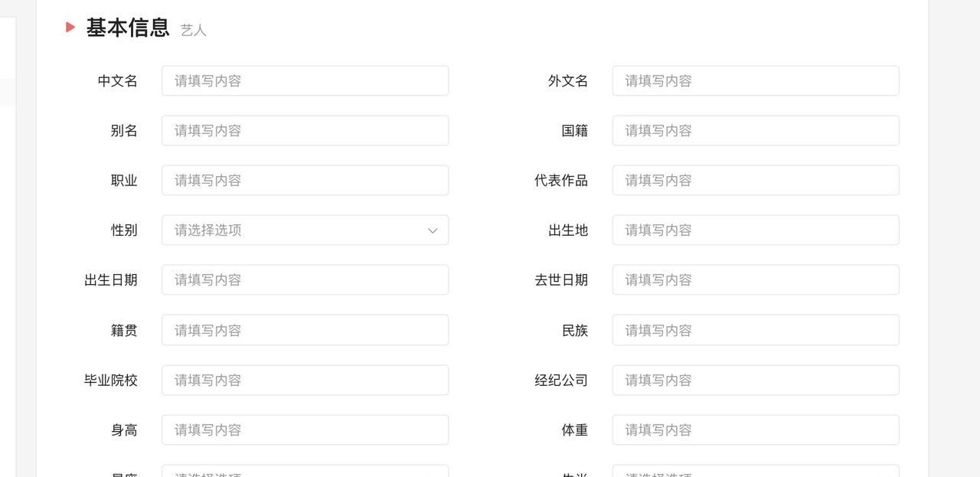Click the chevron arrow in the 性别 field

pyautogui.click(x=432, y=230)
